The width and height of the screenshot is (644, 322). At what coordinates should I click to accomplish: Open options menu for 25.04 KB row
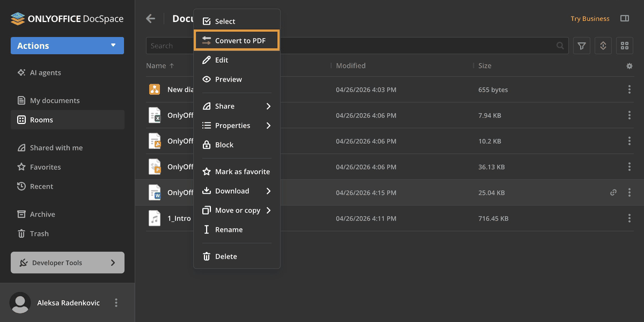pos(630,193)
